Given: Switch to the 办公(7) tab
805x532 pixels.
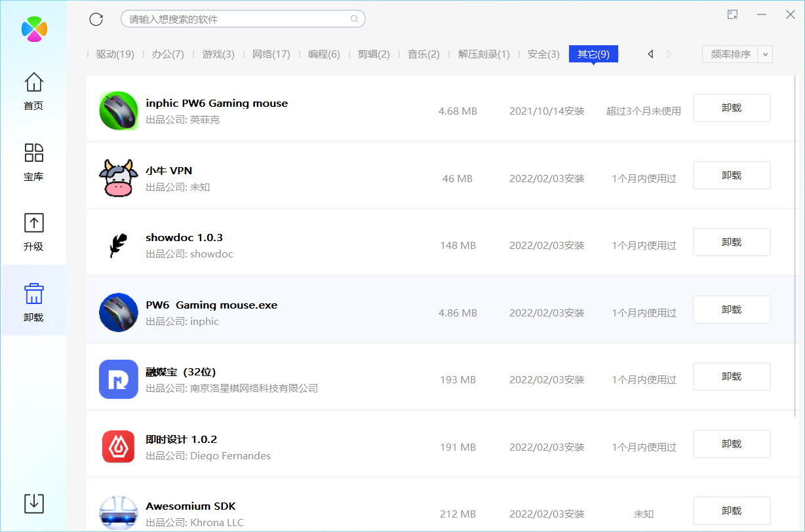Looking at the screenshot, I should pos(168,54).
